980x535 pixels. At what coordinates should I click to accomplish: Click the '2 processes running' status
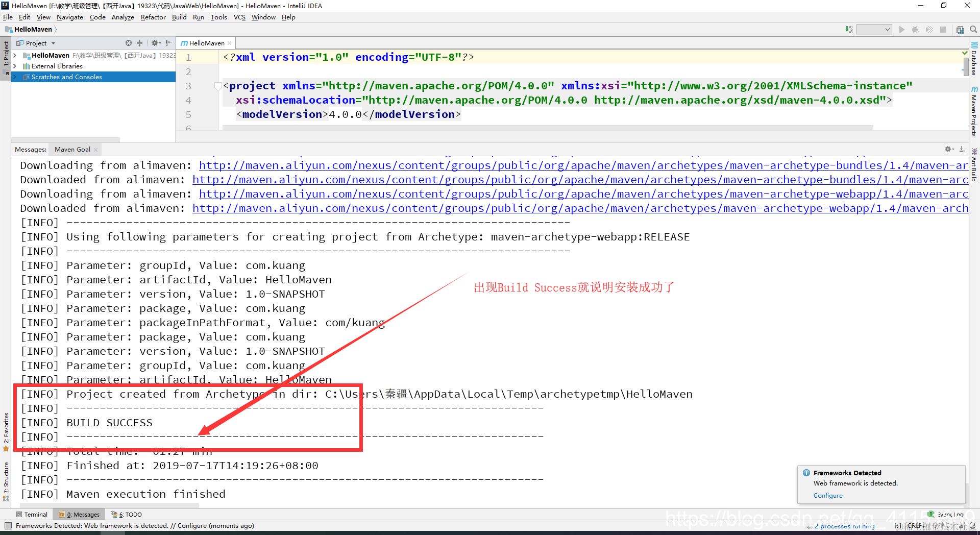[x=845, y=526]
